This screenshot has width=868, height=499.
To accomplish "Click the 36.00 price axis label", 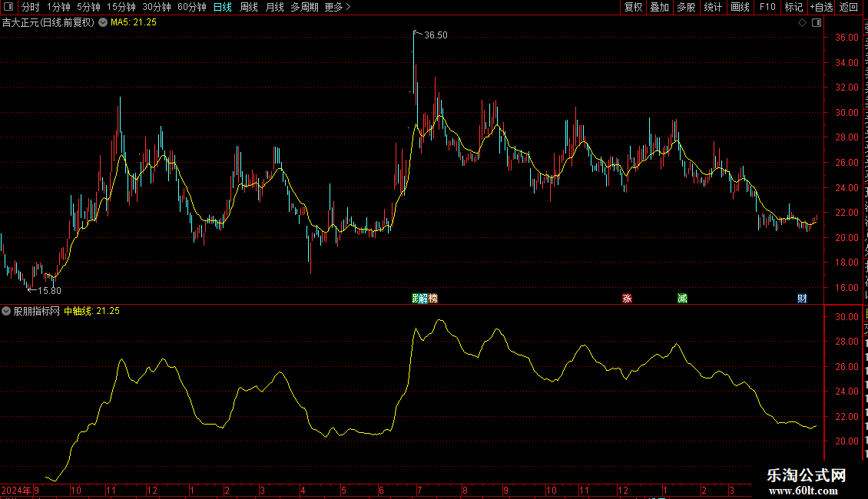I will pyautogui.click(x=847, y=38).
